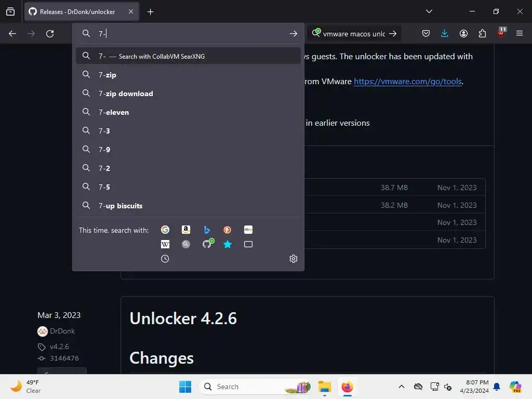
Task: Click the muted volume tray icon
Action: point(448,387)
